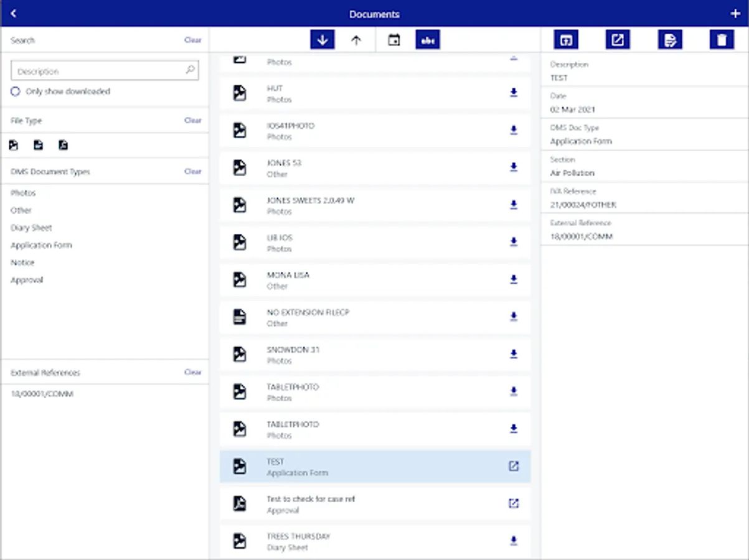Screen dimensions: 749x560
Task: Download the MONA LISA document
Action: [514, 279]
